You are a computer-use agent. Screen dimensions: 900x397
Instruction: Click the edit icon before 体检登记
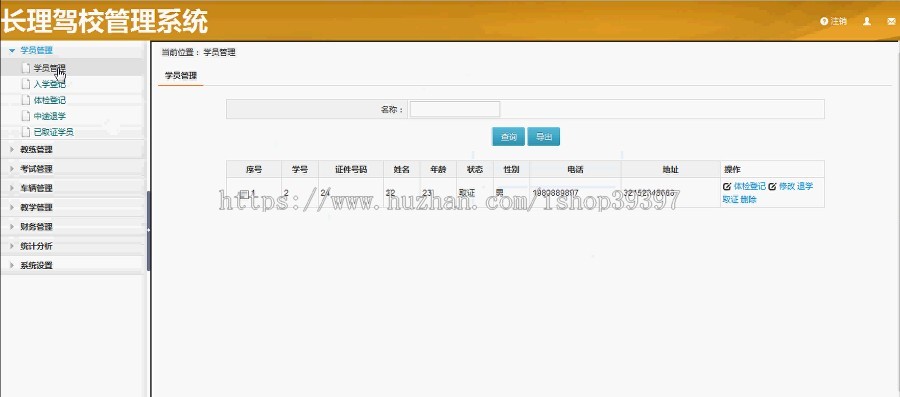727,186
